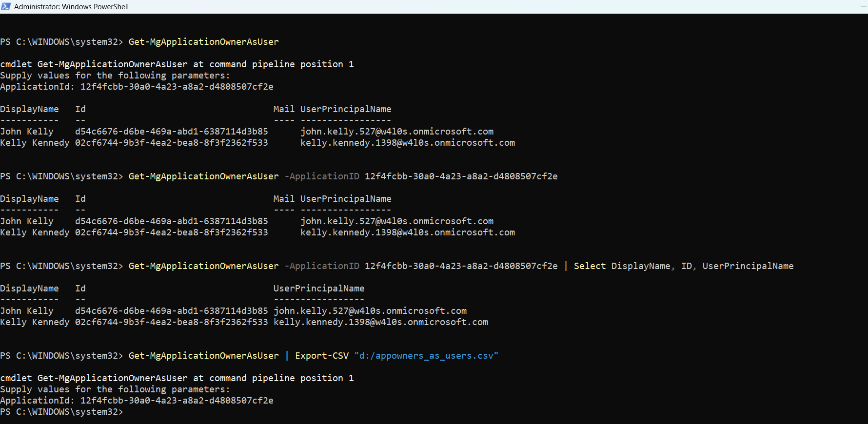Image resolution: width=868 pixels, height=424 pixels.
Task: Click the 'Administrator: Windows PowerShell' window title
Action: [x=71, y=7]
